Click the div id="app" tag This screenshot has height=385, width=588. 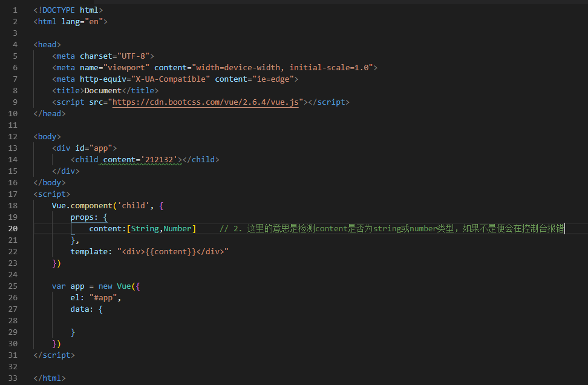pyautogui.click(x=84, y=148)
